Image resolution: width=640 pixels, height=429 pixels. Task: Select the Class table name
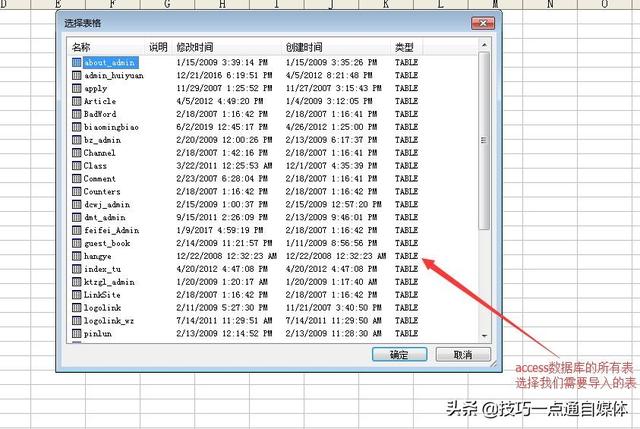click(95, 166)
